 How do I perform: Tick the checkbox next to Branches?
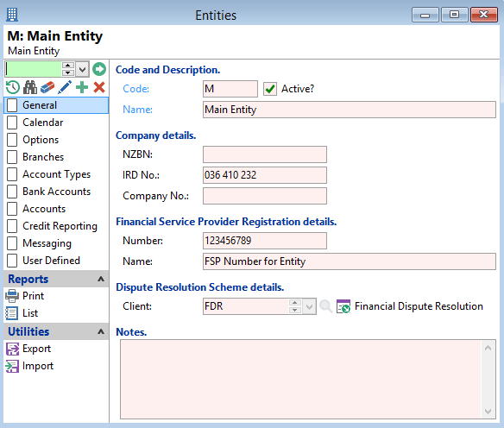click(x=12, y=157)
